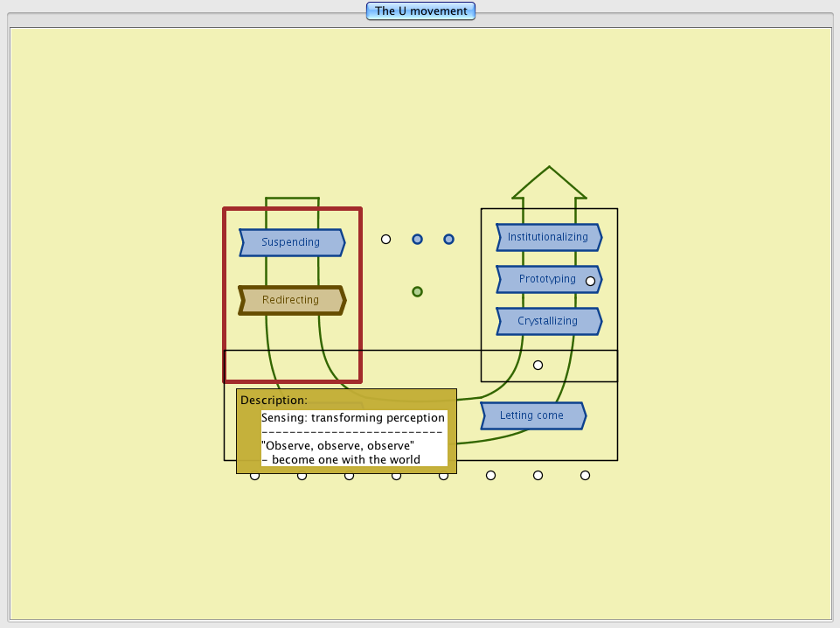Viewport: 840px width, 628px height.
Task: Click the upward arrowhead atop the U path
Action: [549, 182]
